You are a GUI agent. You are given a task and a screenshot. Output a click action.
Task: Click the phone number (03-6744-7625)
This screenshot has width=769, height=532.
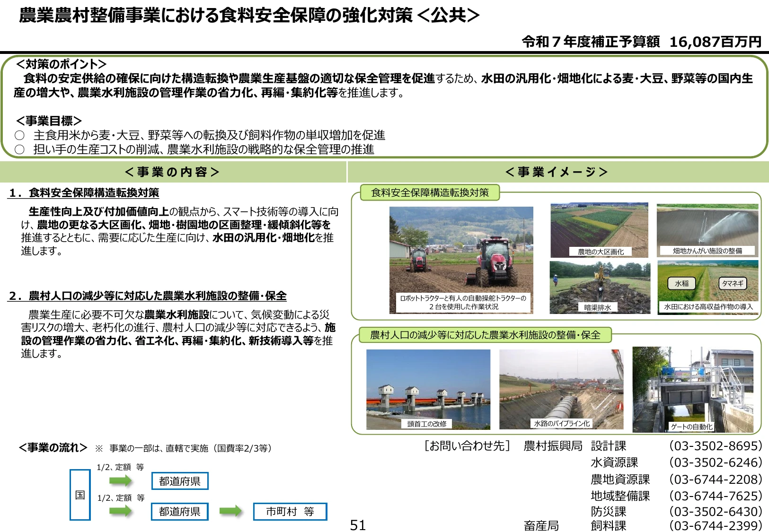pyautogui.click(x=716, y=496)
